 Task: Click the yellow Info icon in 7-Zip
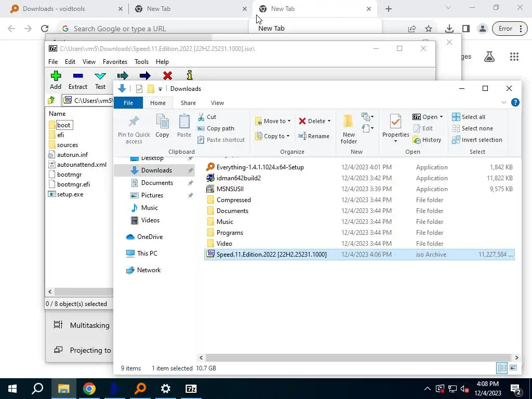(190, 75)
